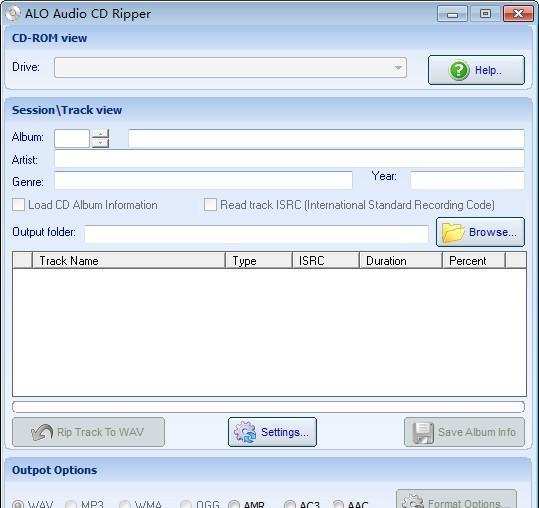Increase the Album number with up arrow

(100, 134)
